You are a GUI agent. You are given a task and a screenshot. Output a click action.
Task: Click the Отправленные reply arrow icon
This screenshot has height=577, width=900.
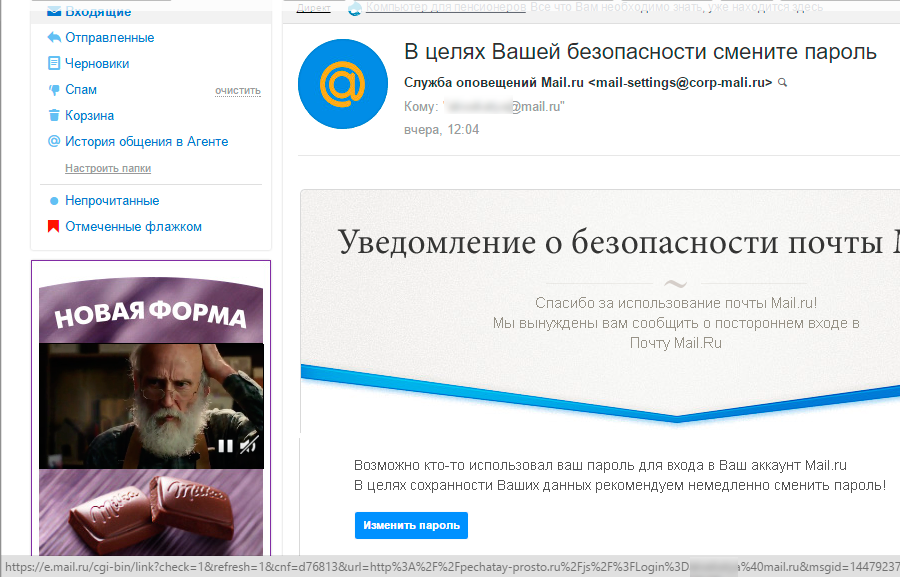pos(54,38)
